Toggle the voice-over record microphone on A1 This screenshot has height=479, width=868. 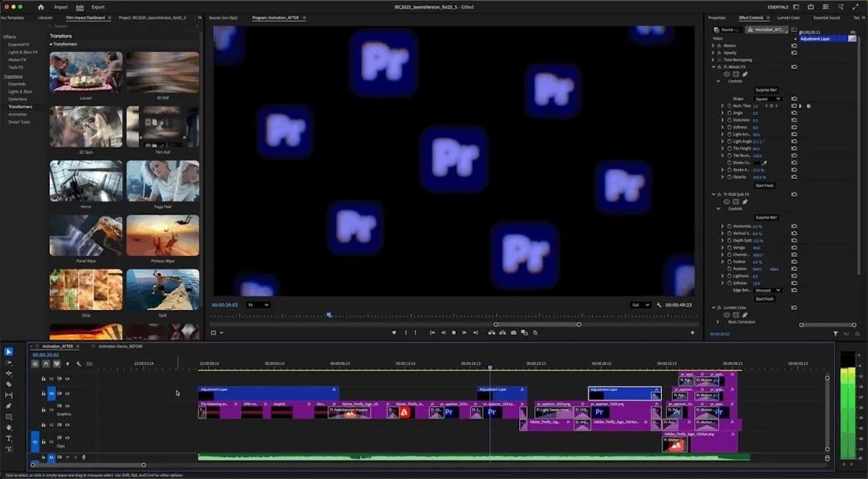(84, 457)
